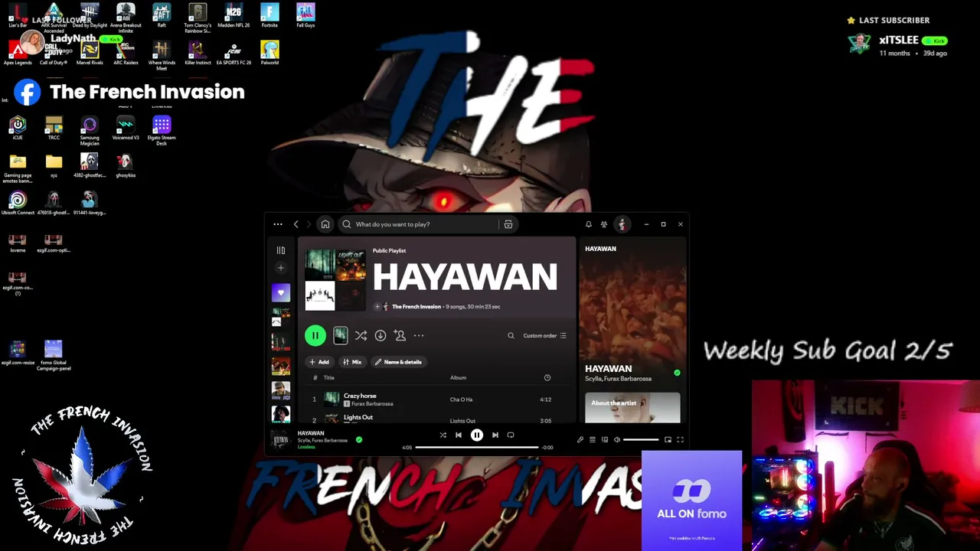Viewport: 980px width, 551px height.
Task: Open Spotify's three-dots main menu
Action: [x=278, y=224]
